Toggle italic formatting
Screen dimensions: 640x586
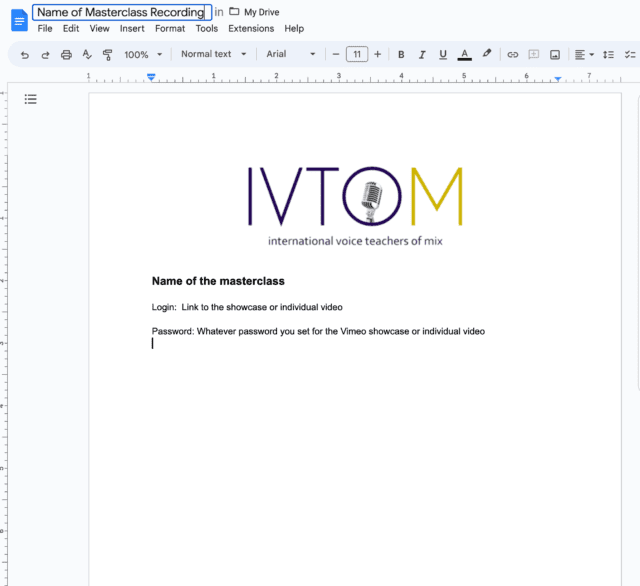tap(422, 55)
